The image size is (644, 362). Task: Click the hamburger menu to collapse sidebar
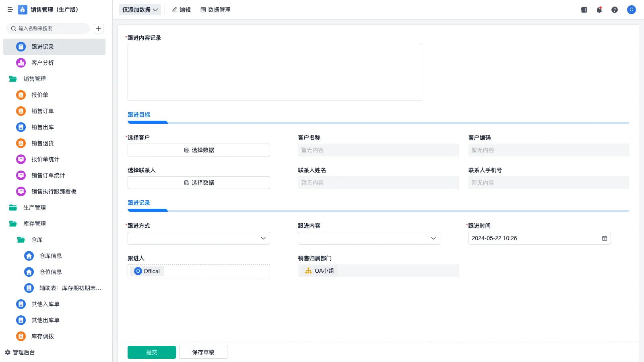(10, 10)
